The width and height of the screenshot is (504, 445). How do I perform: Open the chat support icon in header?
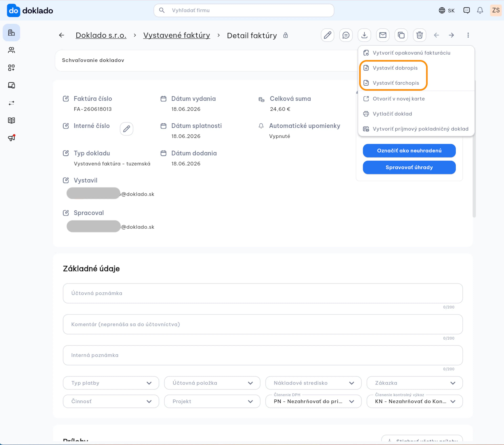click(466, 10)
